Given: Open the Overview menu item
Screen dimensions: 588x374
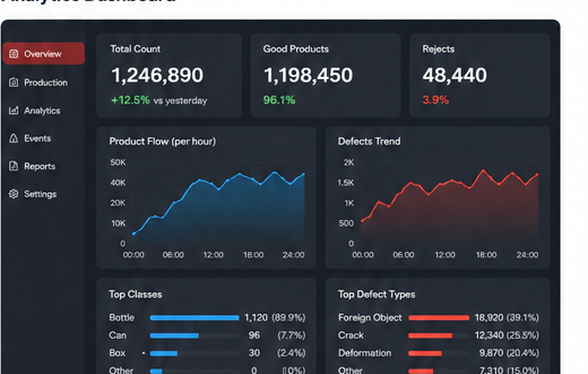Looking at the screenshot, I should click(43, 53).
